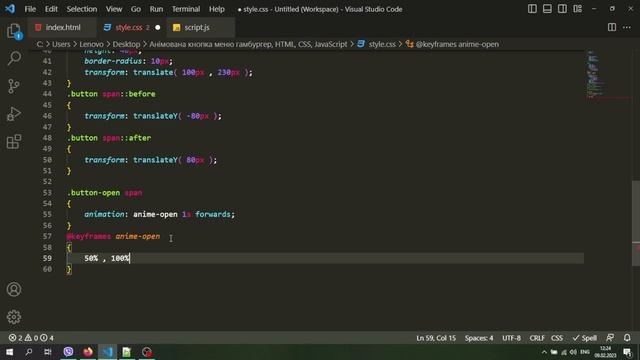640x360 pixels.
Task: Click line 42 transform translate text
Action: click(168, 72)
